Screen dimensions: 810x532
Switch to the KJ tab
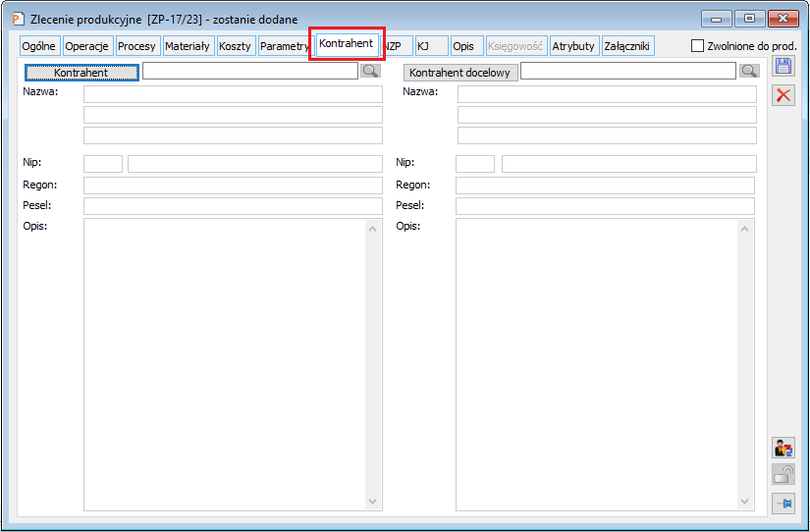[431, 46]
